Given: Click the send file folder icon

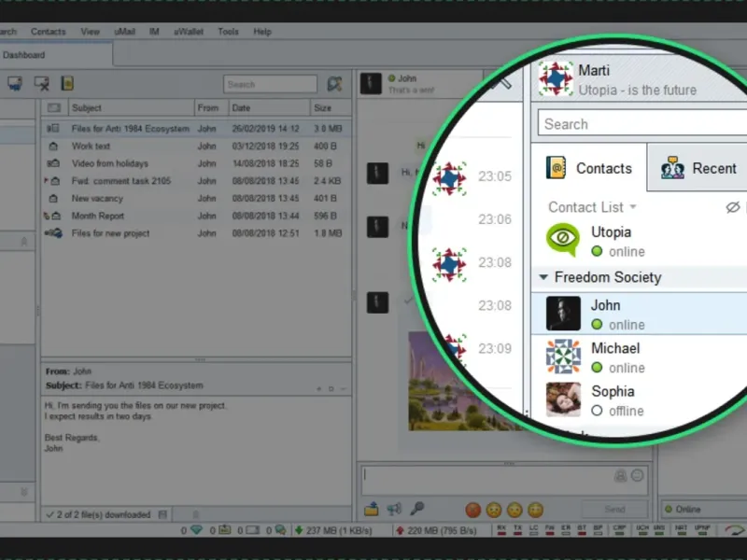Looking at the screenshot, I should pyautogui.click(x=372, y=510).
